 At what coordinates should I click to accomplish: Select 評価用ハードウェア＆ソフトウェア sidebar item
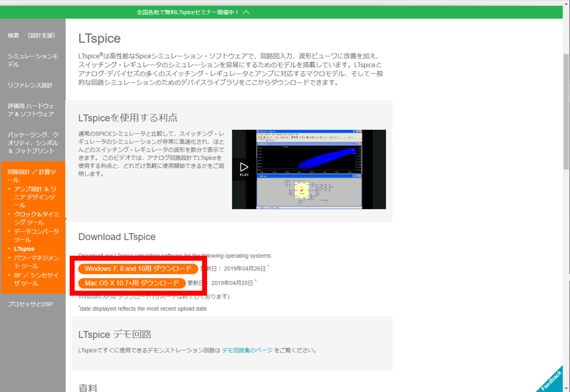tap(31, 110)
